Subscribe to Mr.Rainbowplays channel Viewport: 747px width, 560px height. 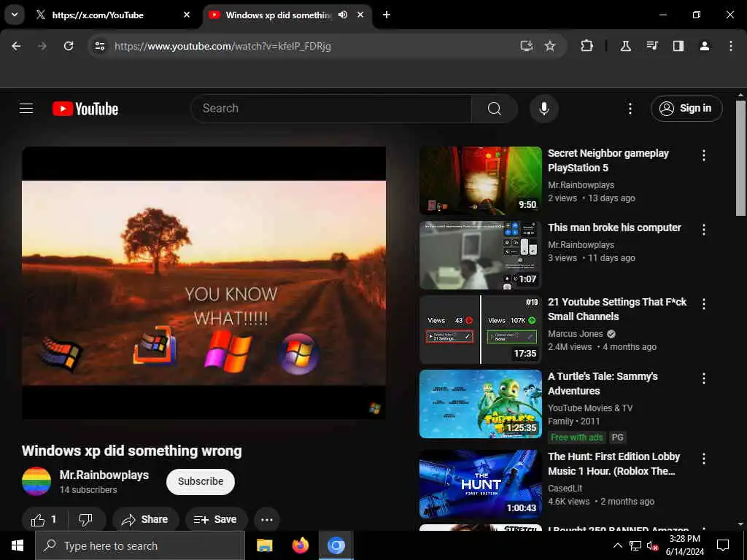(201, 481)
